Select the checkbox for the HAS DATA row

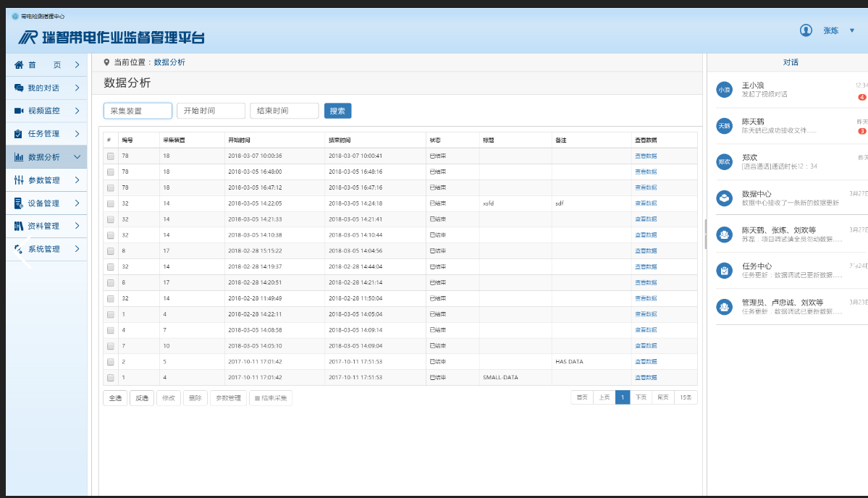[111, 362]
